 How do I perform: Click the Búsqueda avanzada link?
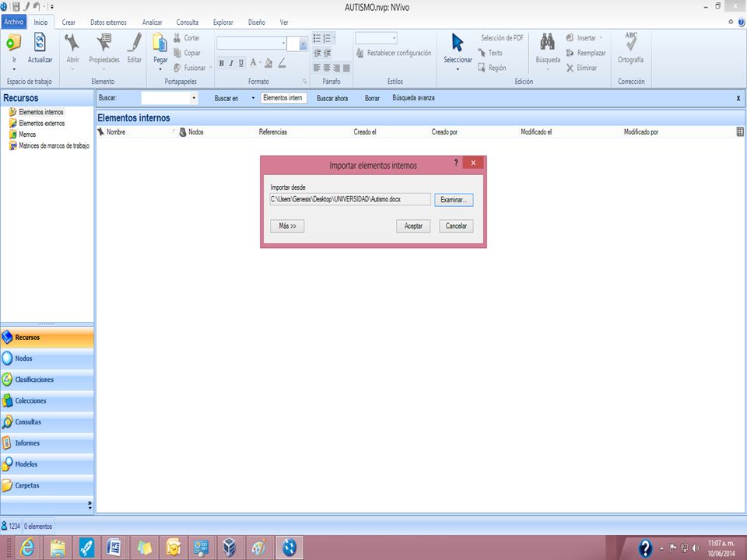(x=413, y=98)
